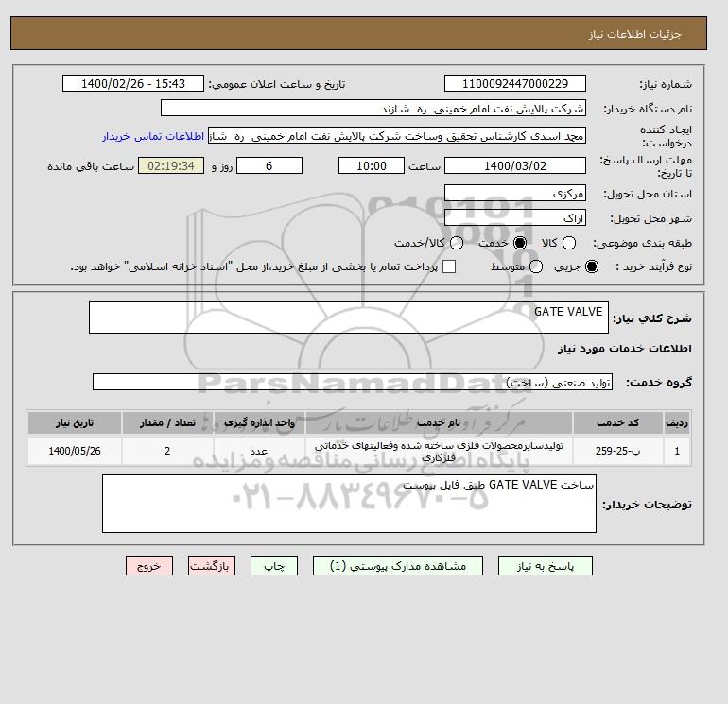Click the response deadline date 1400/03/02 field
728x704 pixels.
(x=515, y=165)
